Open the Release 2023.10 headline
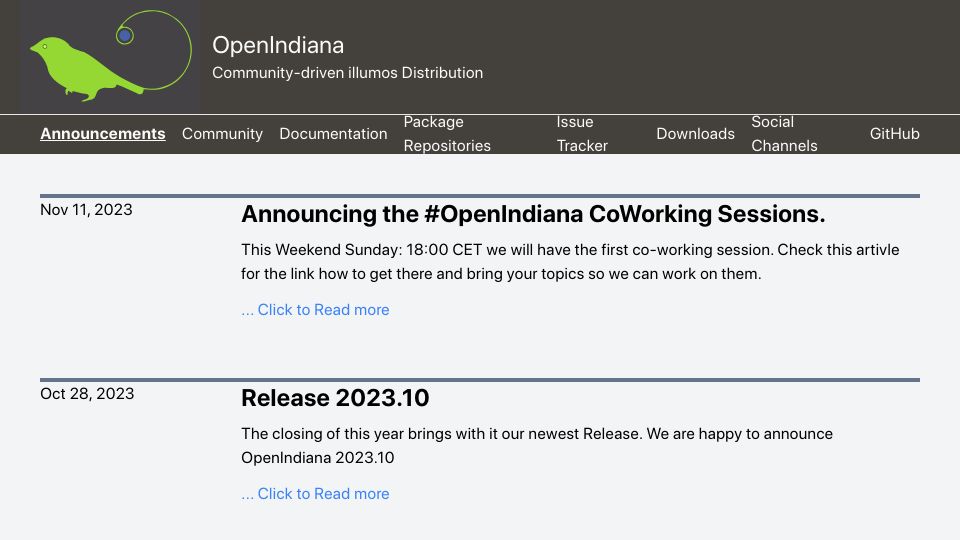This screenshot has height=540, width=960. point(335,398)
